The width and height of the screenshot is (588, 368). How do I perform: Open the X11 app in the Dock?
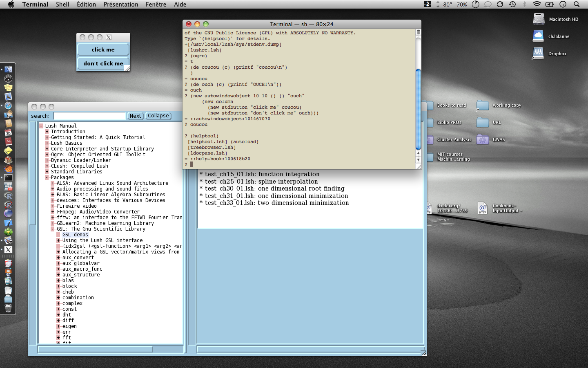tap(8, 249)
